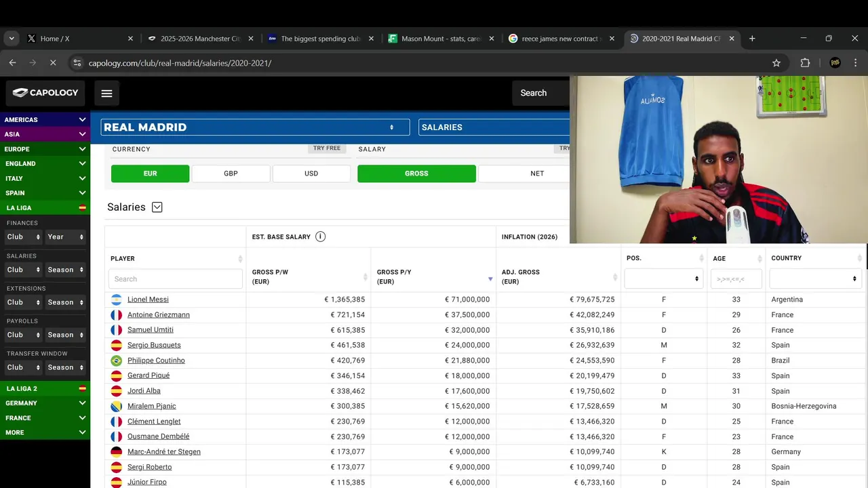Click the Try Free currency button
The image size is (868, 488).
327,148
